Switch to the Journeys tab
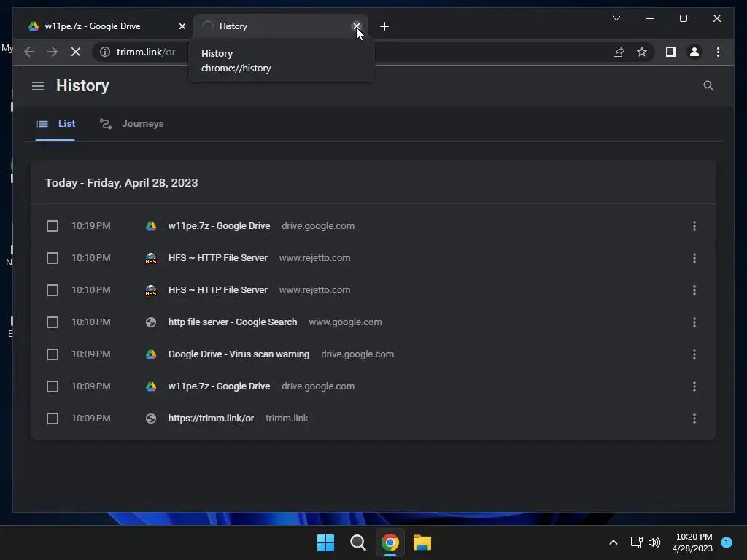Viewport: 747px width, 560px height. pos(131,124)
